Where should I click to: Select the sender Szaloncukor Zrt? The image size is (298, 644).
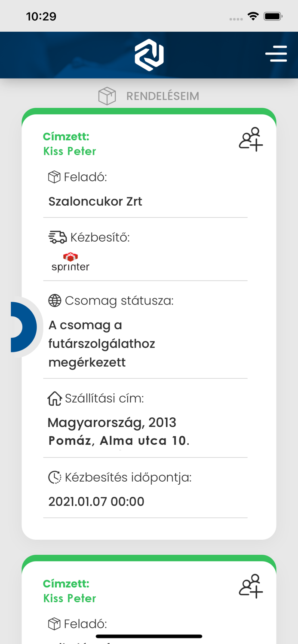(x=95, y=201)
